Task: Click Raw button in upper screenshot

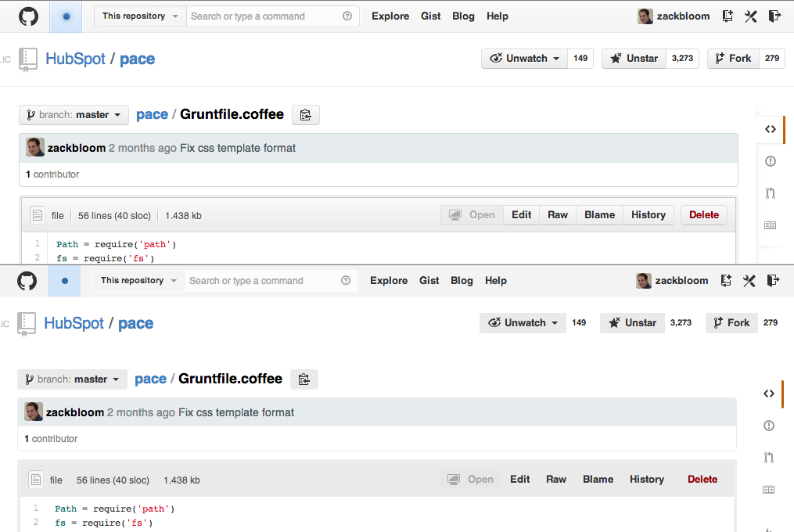Action: click(558, 215)
